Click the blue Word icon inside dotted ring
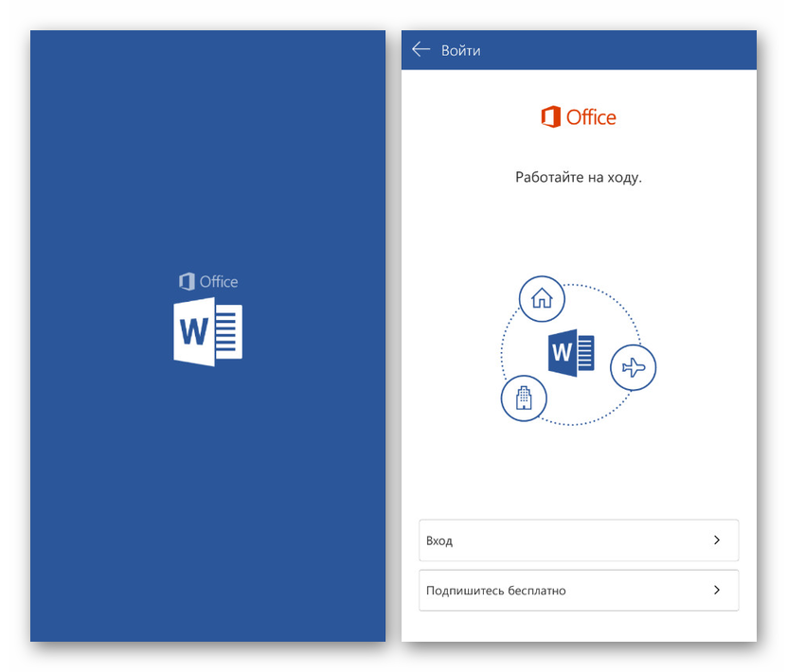Screen dimensions: 787x672 [x=571, y=354]
